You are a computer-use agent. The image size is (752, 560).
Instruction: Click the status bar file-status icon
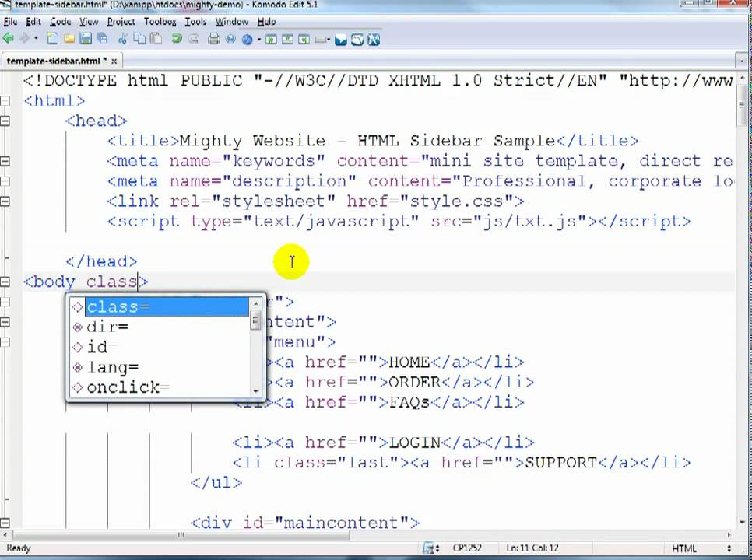click(431, 548)
